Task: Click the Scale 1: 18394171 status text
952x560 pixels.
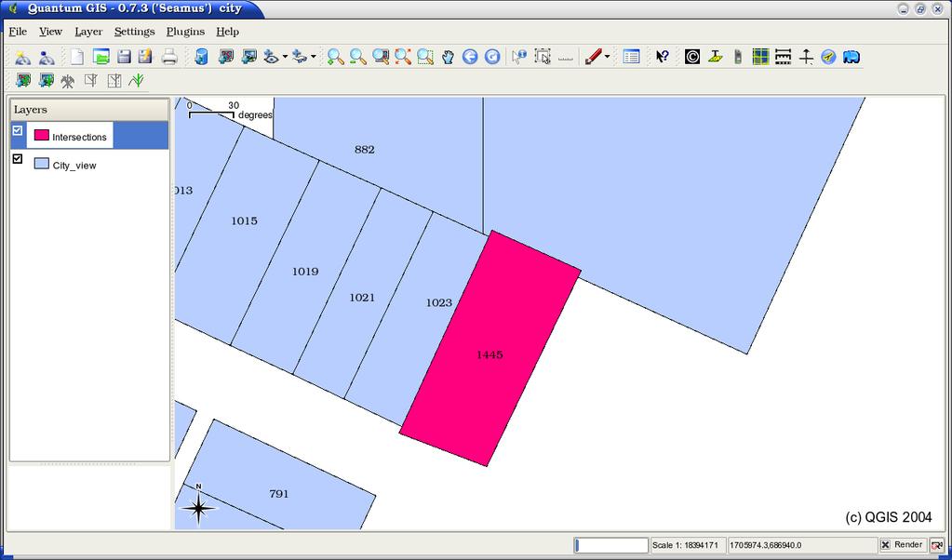Action: (x=686, y=545)
